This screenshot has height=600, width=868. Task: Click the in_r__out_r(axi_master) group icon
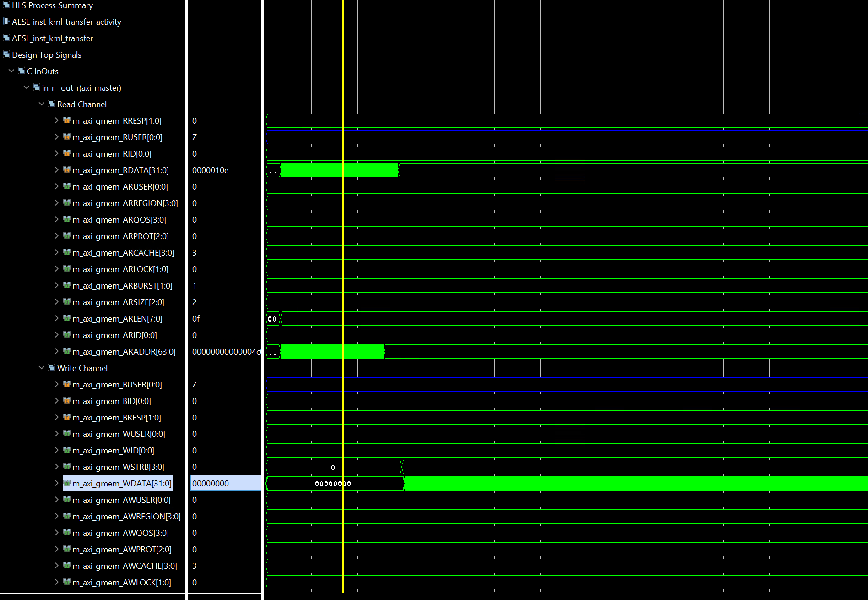pos(37,87)
